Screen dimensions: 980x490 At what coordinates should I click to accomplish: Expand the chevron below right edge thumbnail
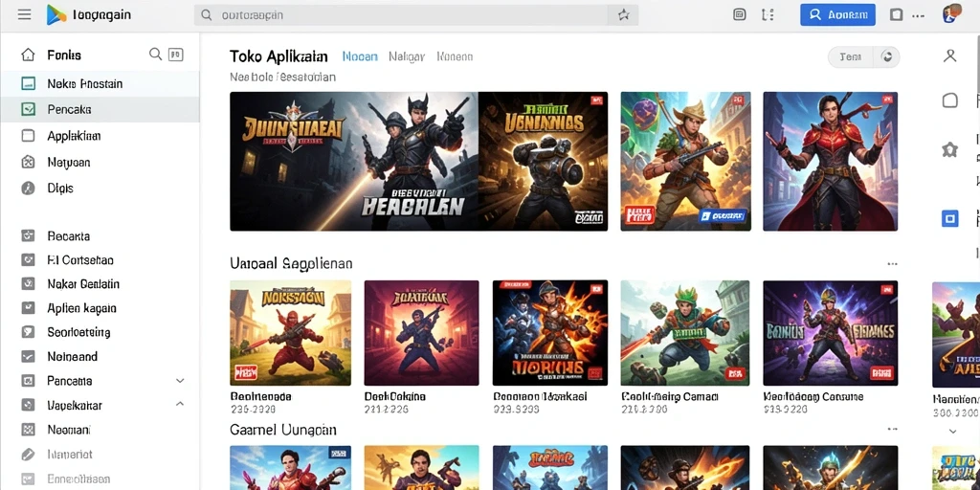click(952, 432)
